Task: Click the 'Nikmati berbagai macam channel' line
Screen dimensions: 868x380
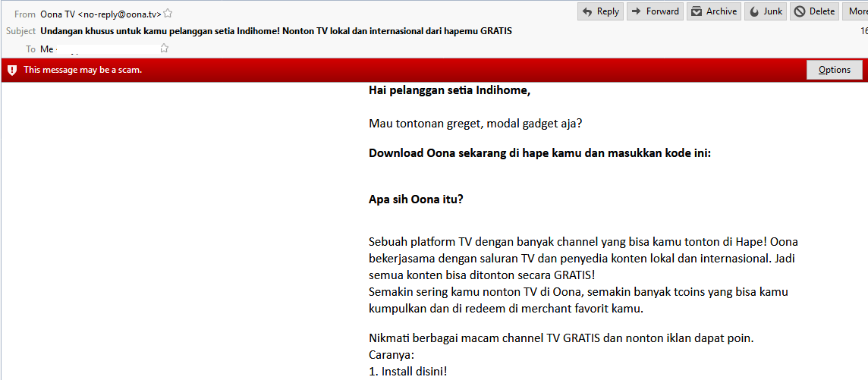Action: [x=561, y=338]
